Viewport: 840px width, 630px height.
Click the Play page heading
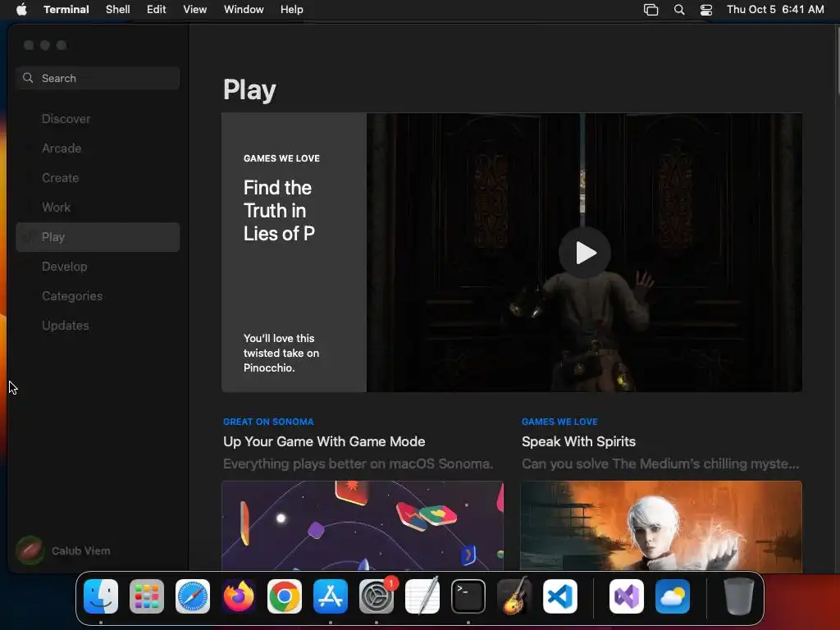click(x=249, y=89)
